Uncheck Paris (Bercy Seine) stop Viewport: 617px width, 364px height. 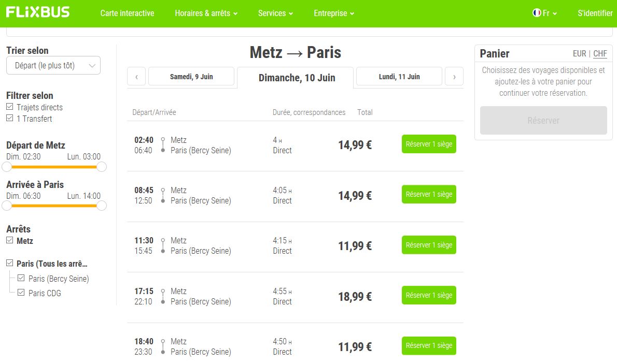pos(21,278)
